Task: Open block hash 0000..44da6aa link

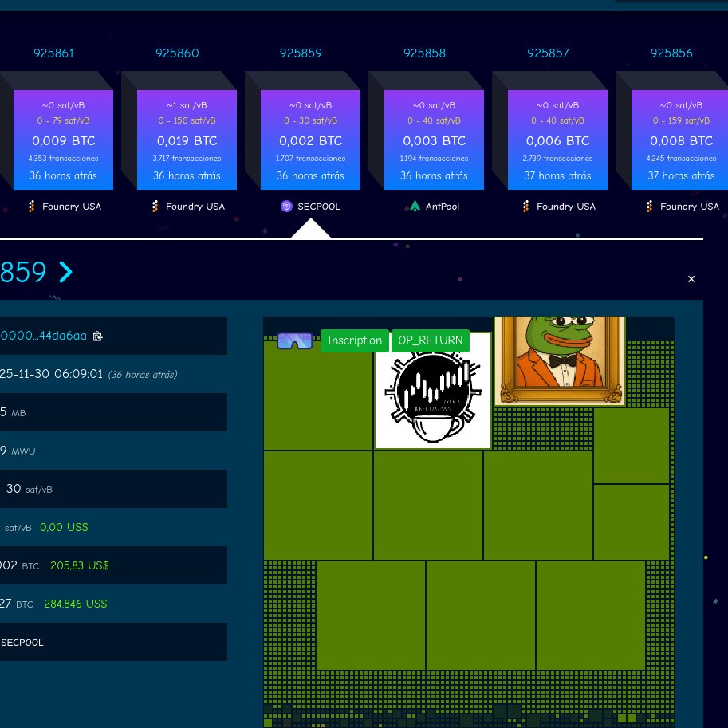Action: tap(43, 336)
